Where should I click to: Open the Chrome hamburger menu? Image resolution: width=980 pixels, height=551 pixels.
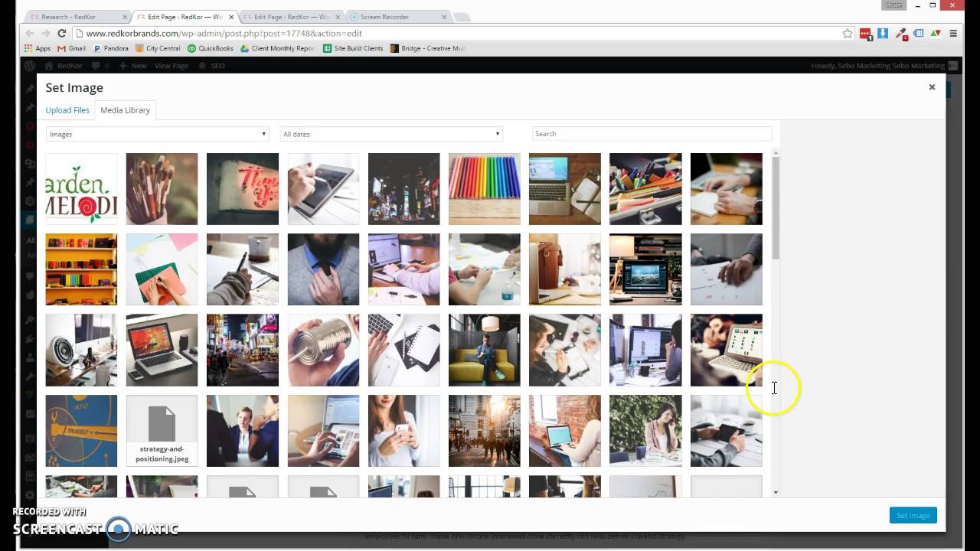(953, 34)
